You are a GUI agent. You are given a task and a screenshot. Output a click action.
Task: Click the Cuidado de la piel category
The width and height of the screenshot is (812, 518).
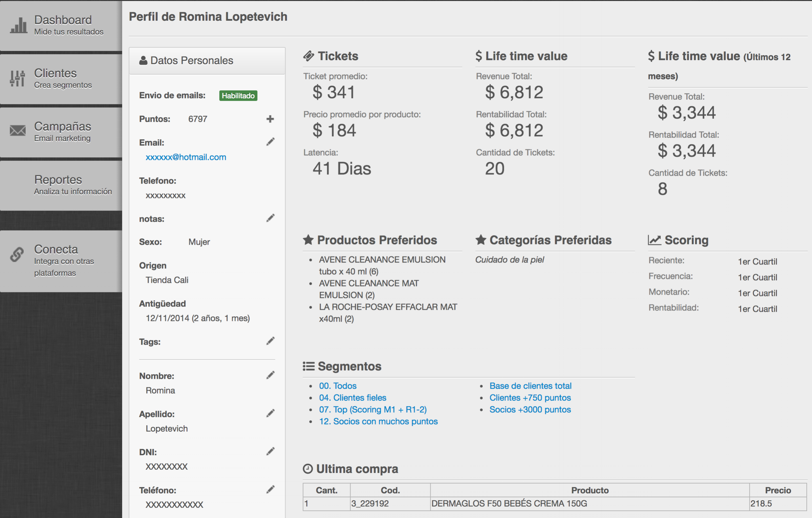pyautogui.click(x=509, y=259)
